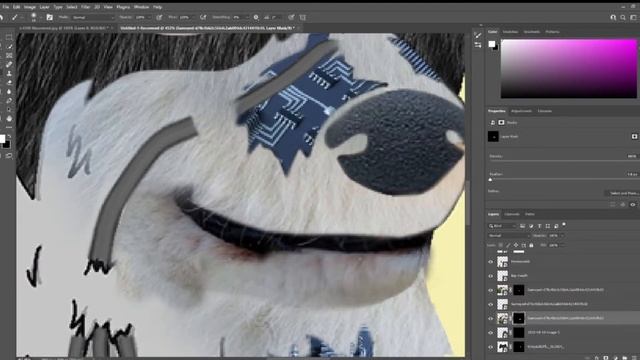Click foreground color swatch in Color panel
640x360 pixels.
[x=492, y=44]
